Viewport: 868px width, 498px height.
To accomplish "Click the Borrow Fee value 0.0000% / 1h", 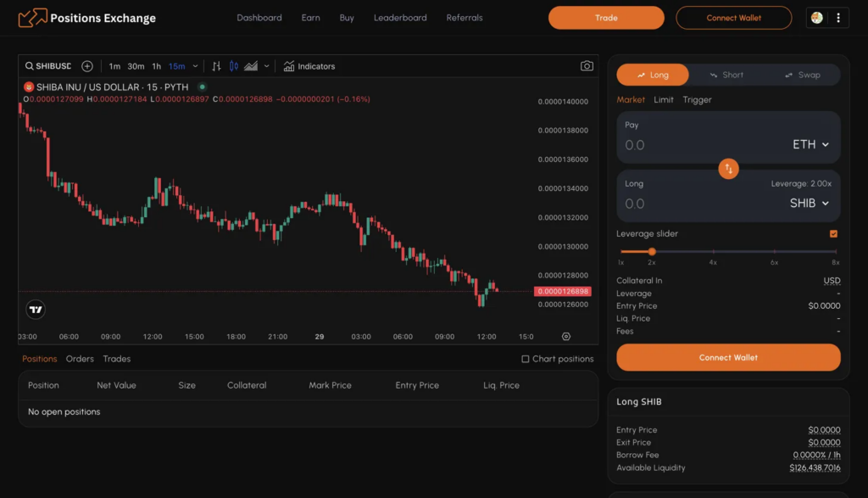I will (816, 456).
